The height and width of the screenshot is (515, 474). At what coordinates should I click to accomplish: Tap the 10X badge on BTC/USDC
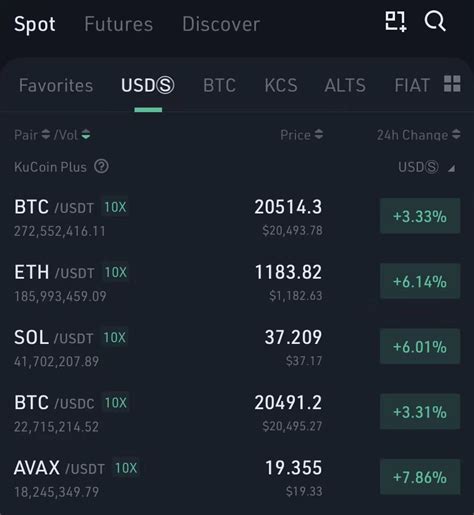[116, 403]
